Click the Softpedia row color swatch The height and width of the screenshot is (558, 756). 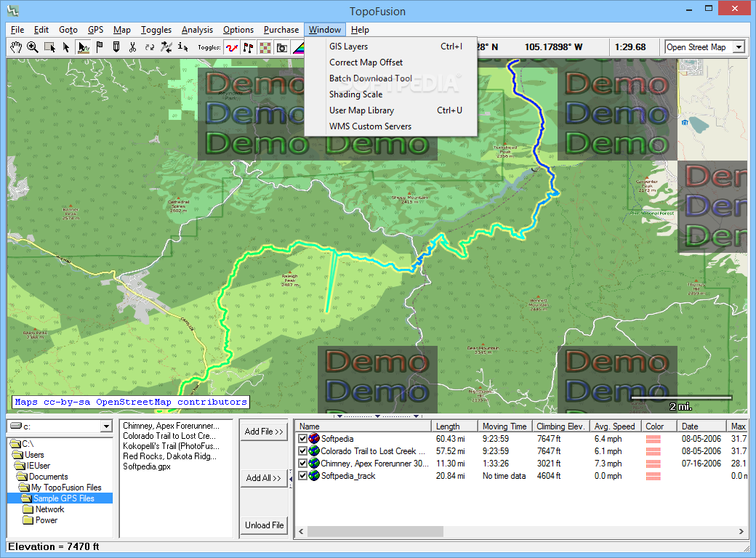tap(654, 439)
